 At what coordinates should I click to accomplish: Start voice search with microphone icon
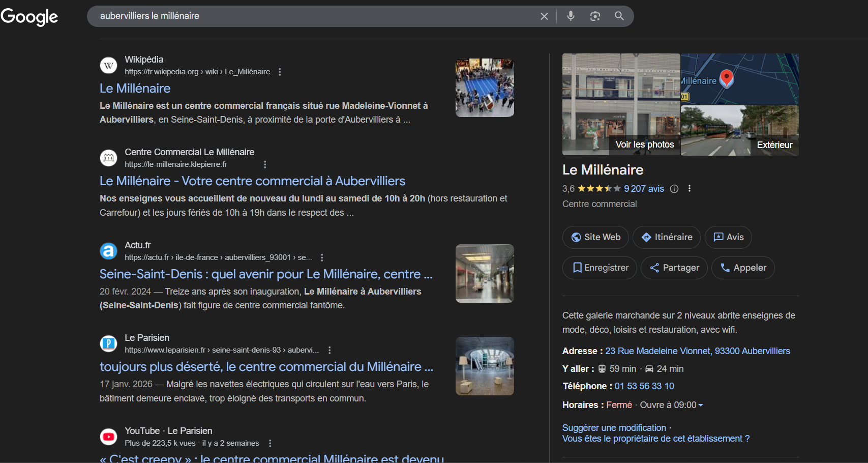[571, 16]
